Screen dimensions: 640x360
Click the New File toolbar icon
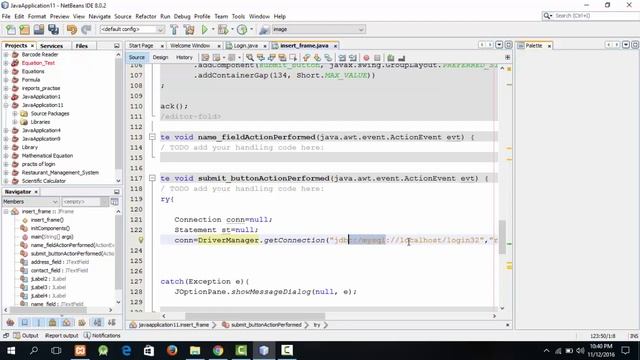[x=11, y=29]
